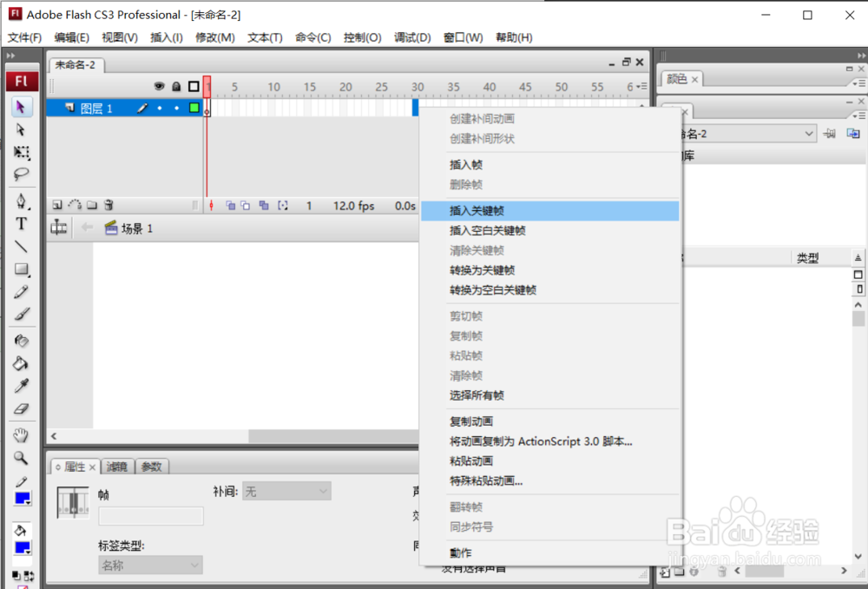Image resolution: width=868 pixels, height=589 pixels.
Task: Select the Rectangle tool
Action: (x=21, y=269)
